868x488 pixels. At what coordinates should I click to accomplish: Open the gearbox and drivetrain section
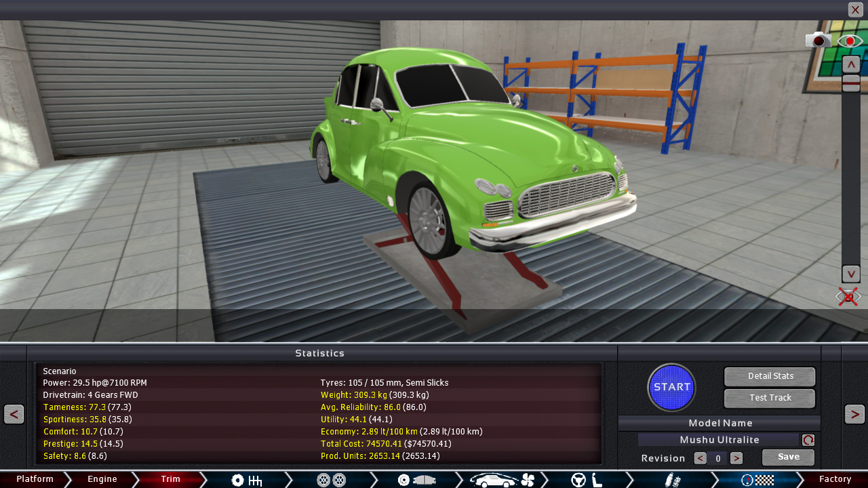point(246,480)
